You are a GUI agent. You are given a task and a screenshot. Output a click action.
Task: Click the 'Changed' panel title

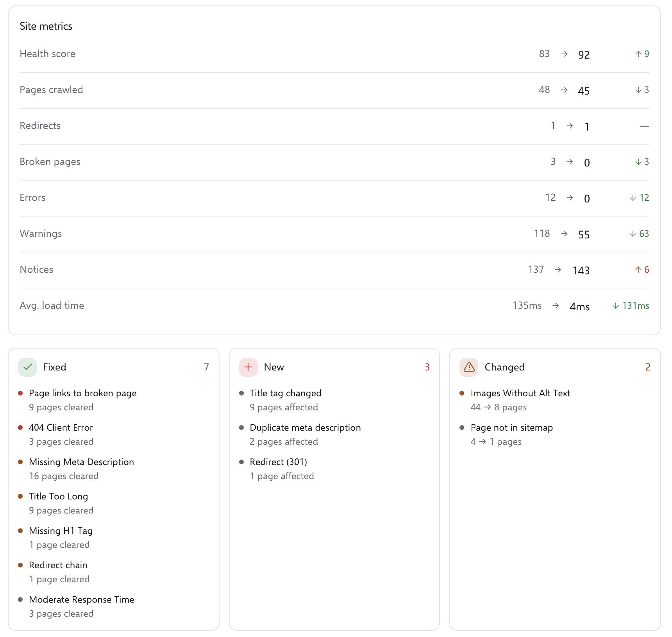[505, 367]
